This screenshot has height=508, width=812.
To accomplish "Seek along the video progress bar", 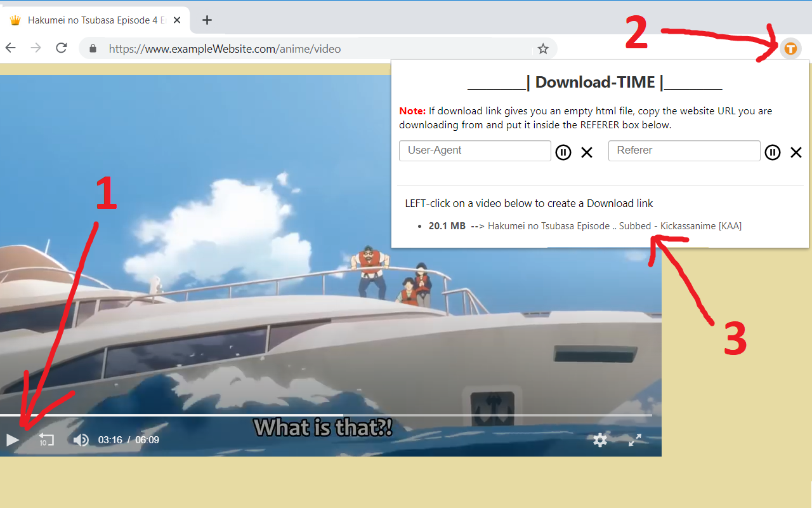I will point(330,414).
